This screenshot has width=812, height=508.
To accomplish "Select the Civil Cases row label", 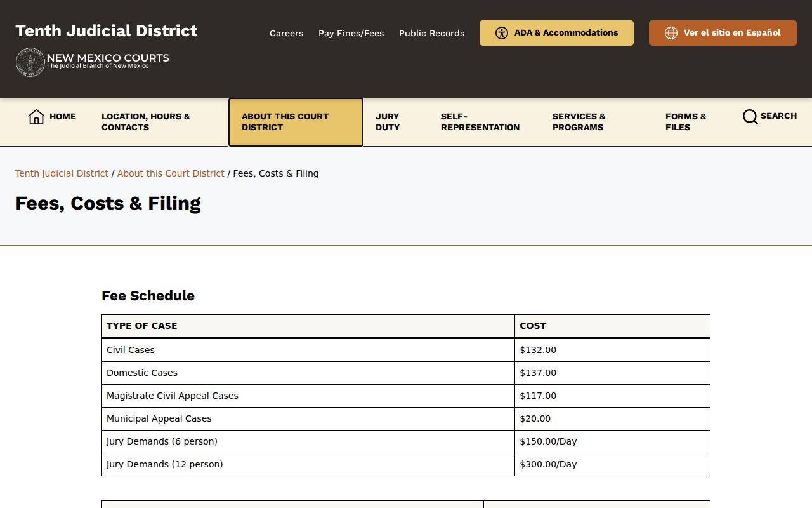I will pos(131,350).
